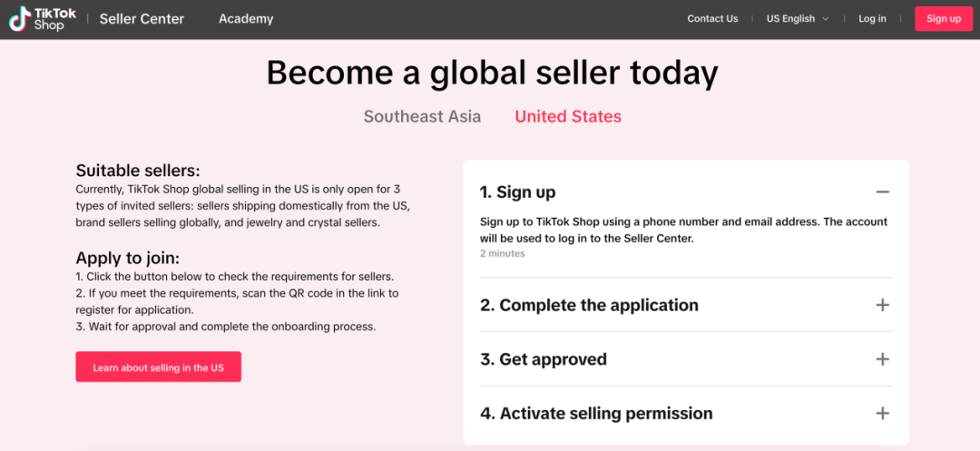Expand the '3. Get approved' step

click(544, 359)
